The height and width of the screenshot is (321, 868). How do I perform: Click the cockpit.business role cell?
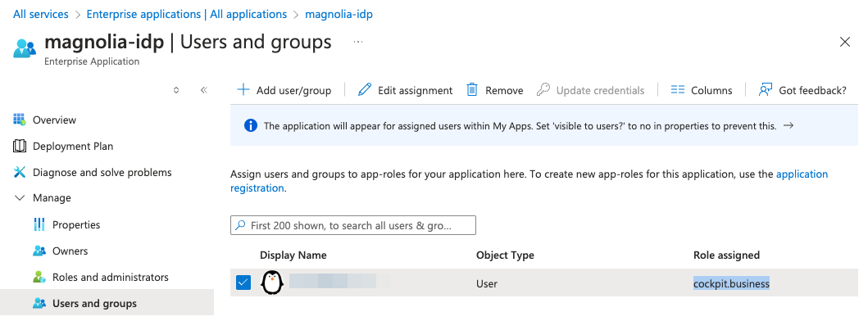[731, 284]
